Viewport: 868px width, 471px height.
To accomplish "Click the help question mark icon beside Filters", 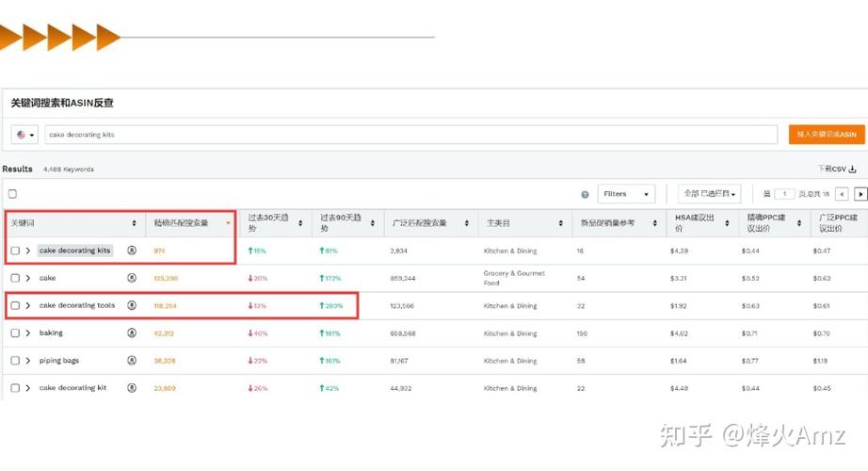I will 585,194.
